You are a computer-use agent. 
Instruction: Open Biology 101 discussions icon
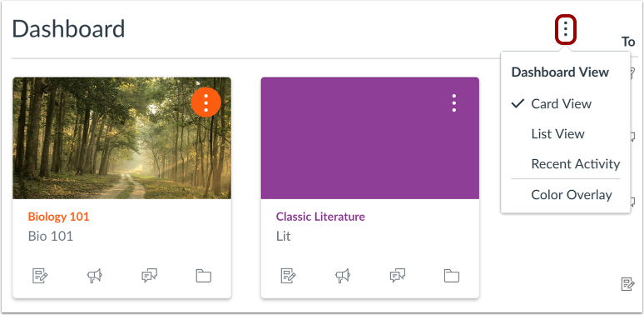tap(149, 276)
